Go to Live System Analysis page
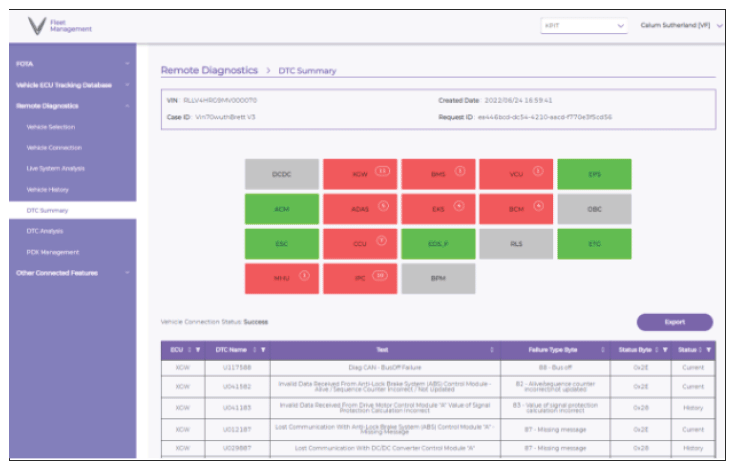 tap(54, 168)
